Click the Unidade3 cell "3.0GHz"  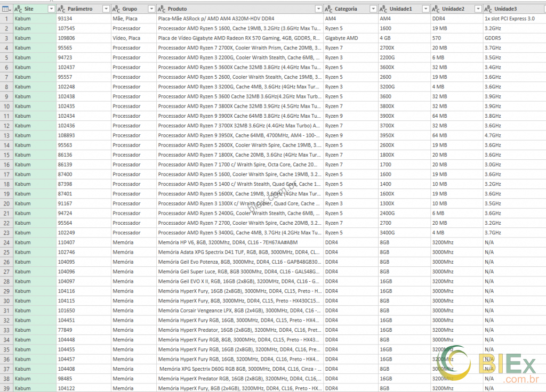click(x=515, y=165)
